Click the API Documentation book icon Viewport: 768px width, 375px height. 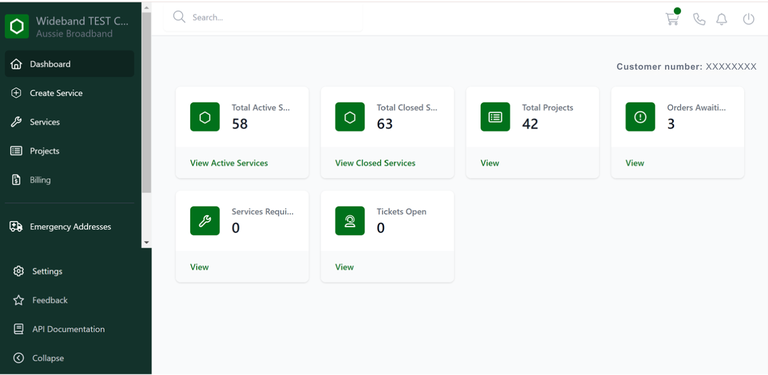(x=19, y=329)
